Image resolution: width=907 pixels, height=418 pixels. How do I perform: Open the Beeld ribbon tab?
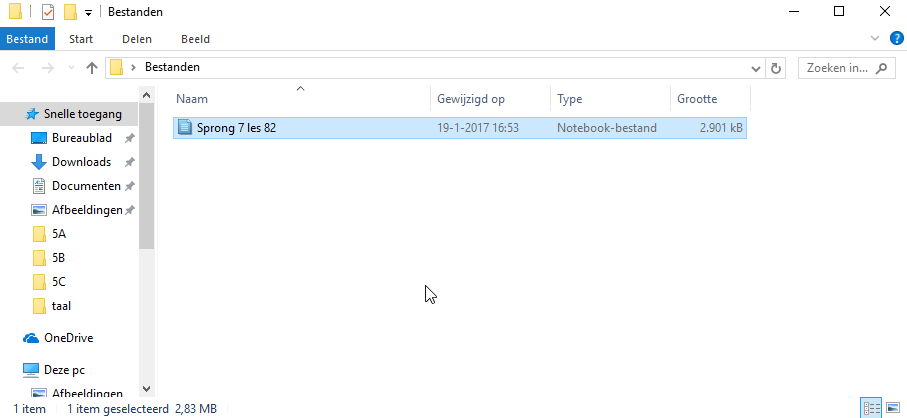point(196,39)
